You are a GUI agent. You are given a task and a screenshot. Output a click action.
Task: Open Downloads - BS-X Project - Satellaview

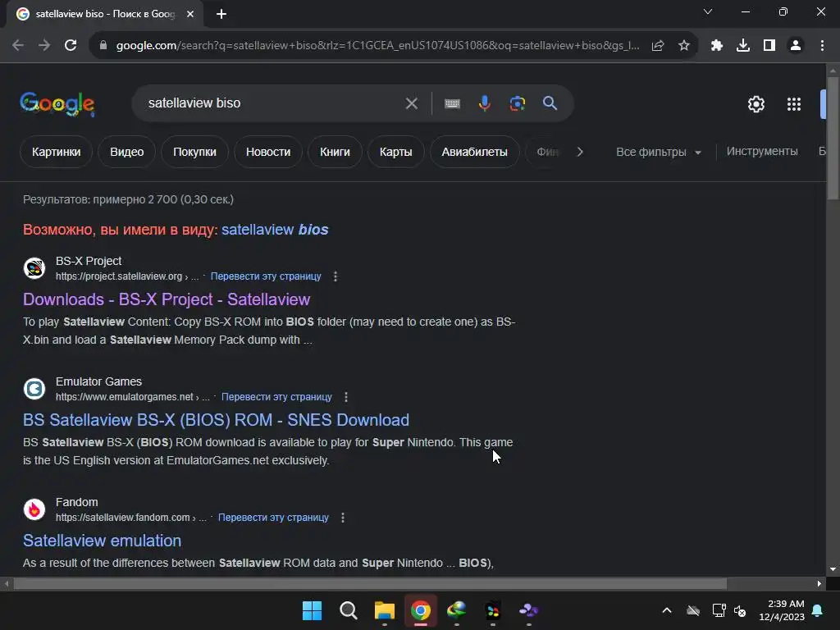(x=167, y=299)
